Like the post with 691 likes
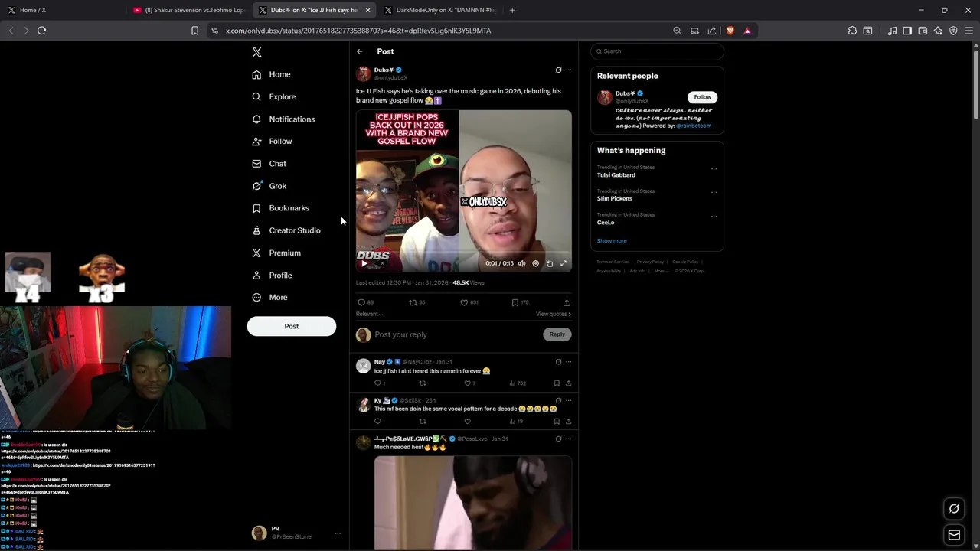 pos(469,302)
